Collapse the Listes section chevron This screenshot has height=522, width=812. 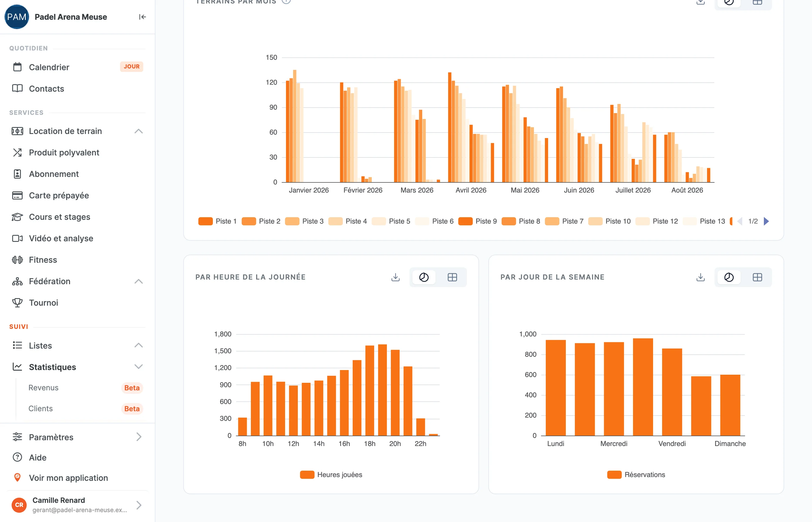139,345
